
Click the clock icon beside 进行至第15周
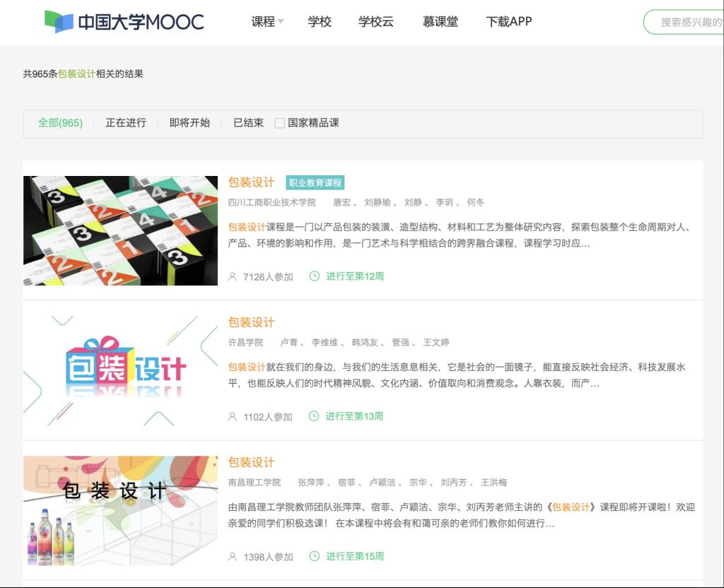tap(314, 556)
